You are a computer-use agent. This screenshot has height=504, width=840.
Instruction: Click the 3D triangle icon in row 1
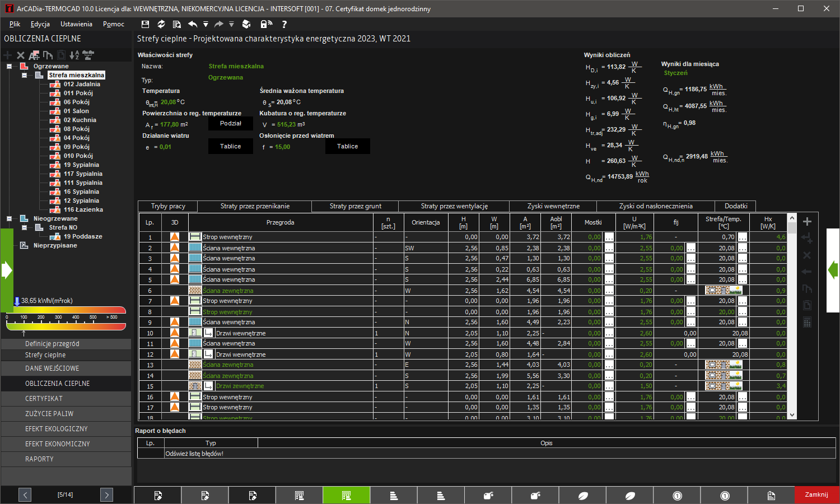pos(175,237)
